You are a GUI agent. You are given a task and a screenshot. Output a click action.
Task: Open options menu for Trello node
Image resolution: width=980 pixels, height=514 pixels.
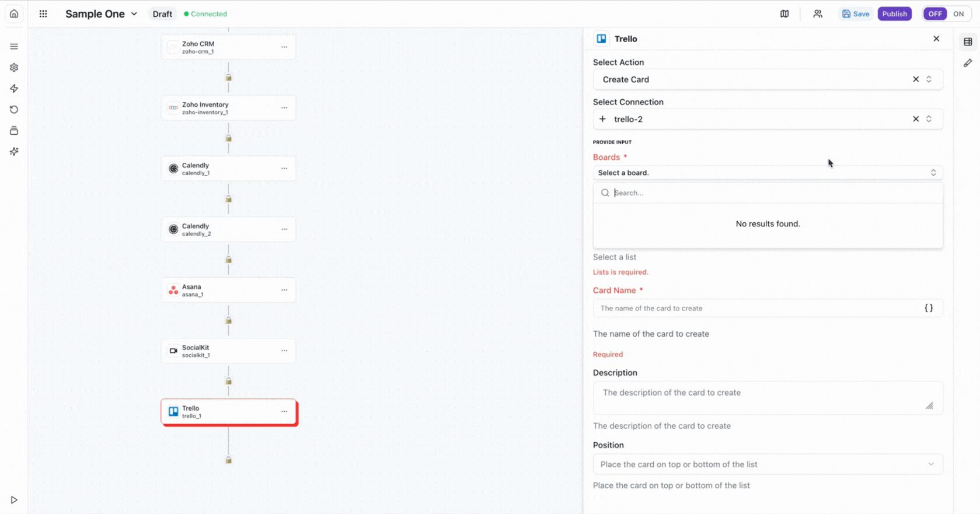pos(284,411)
